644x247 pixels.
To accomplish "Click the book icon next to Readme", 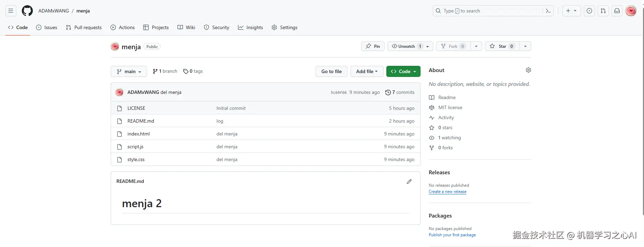I will (432, 97).
